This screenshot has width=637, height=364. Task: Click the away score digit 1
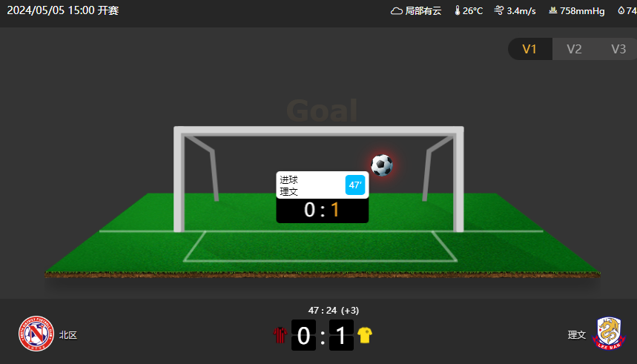pos(341,335)
